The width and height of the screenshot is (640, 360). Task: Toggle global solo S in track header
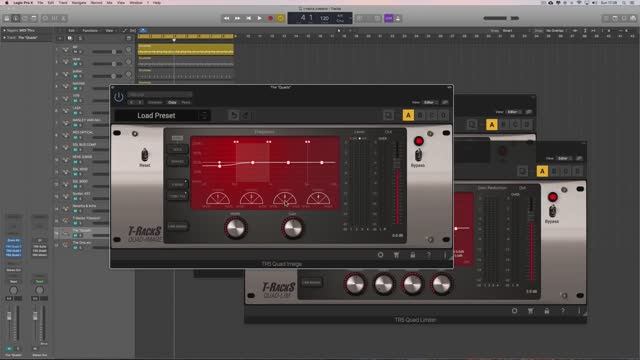tap(80, 38)
